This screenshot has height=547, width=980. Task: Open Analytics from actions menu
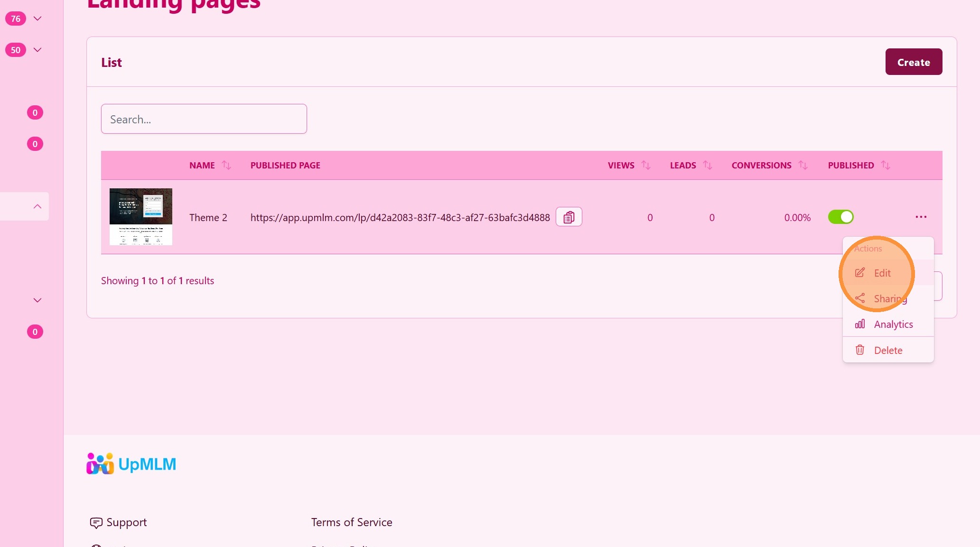893,324
